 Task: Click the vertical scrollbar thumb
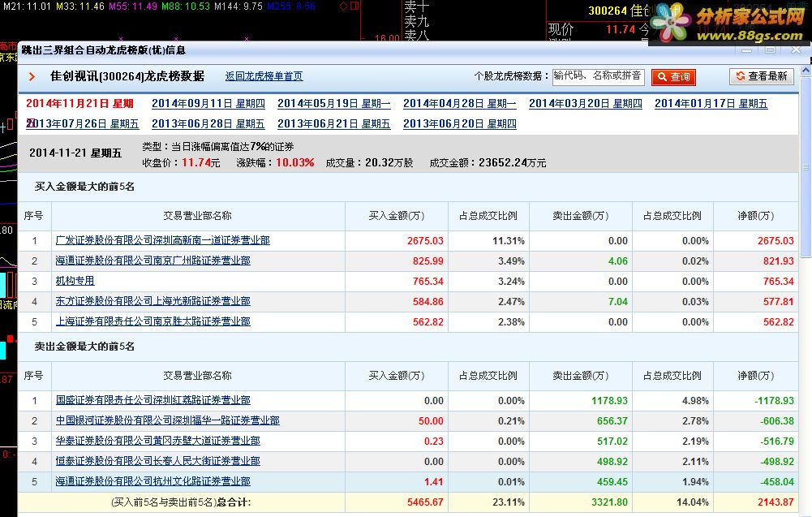click(x=806, y=166)
